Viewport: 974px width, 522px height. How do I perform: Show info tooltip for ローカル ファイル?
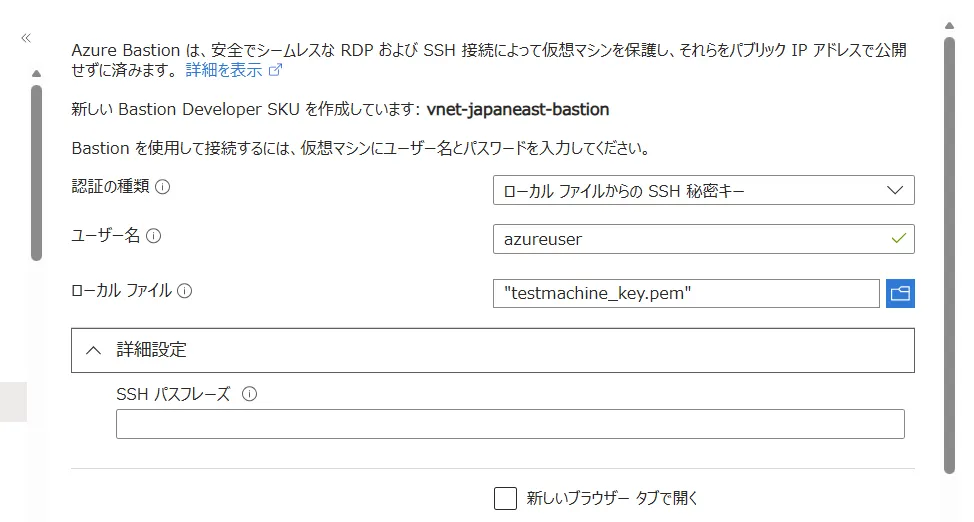(x=184, y=291)
